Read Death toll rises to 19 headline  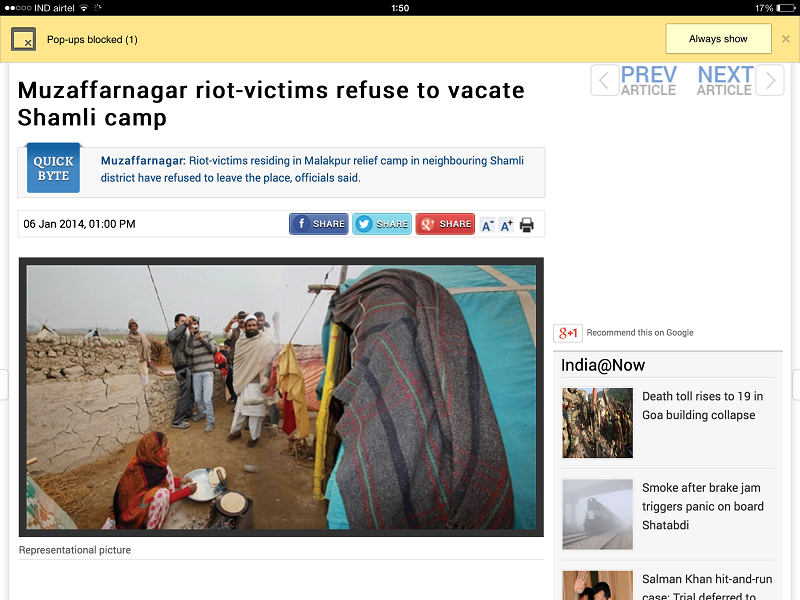tap(703, 406)
